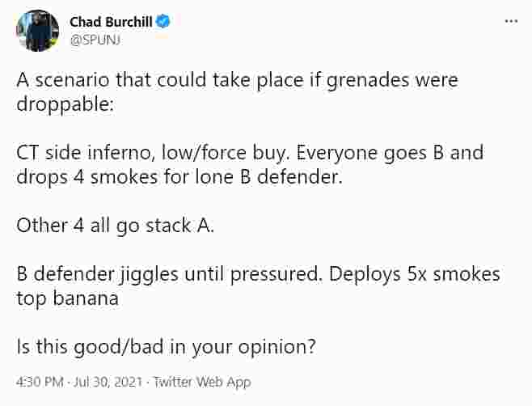Click the line starting 'A scenario that could'
The image size is (532, 406).
pos(237,80)
